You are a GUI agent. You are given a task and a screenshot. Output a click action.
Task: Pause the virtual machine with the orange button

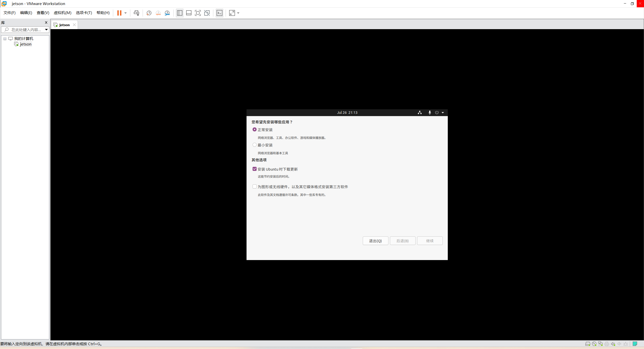click(x=119, y=13)
